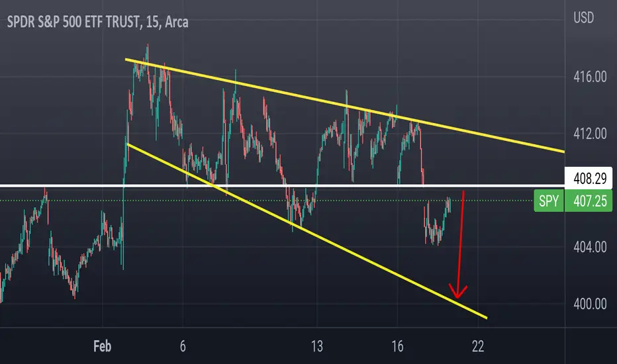Screen dimensions: 617x364
Task: Select the 408.29 price label
Action: click(589, 178)
